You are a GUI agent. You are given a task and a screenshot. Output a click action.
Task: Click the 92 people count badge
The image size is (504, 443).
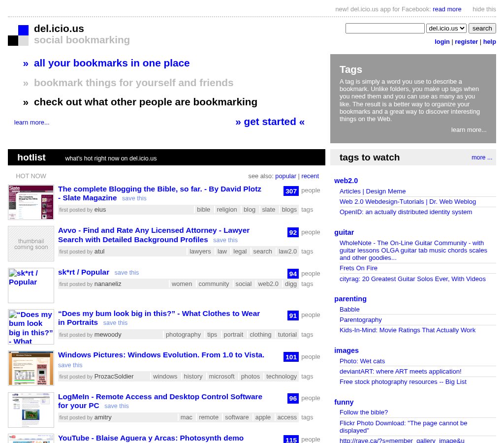(293, 232)
